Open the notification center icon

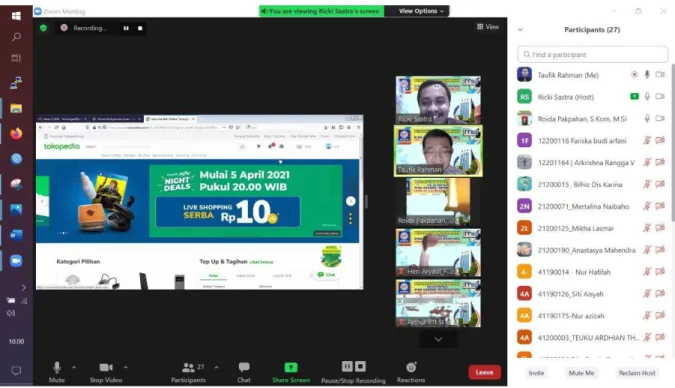[x=16, y=371]
